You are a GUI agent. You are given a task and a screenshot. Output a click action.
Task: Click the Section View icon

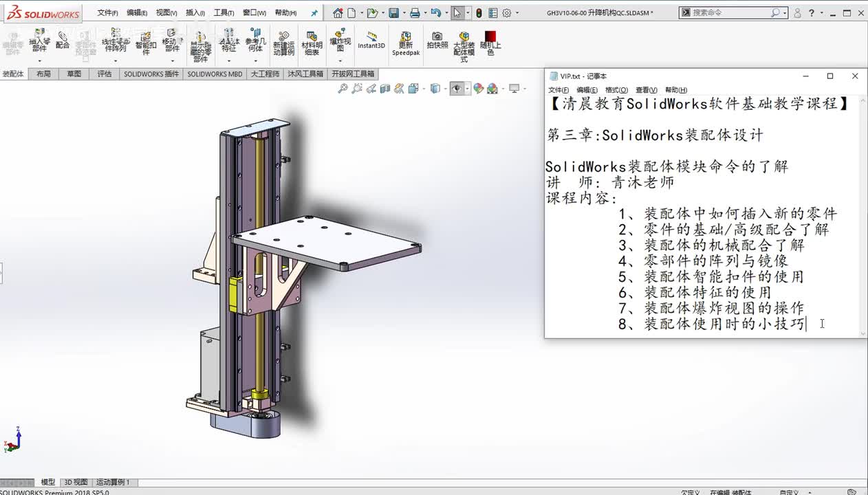click(x=385, y=89)
